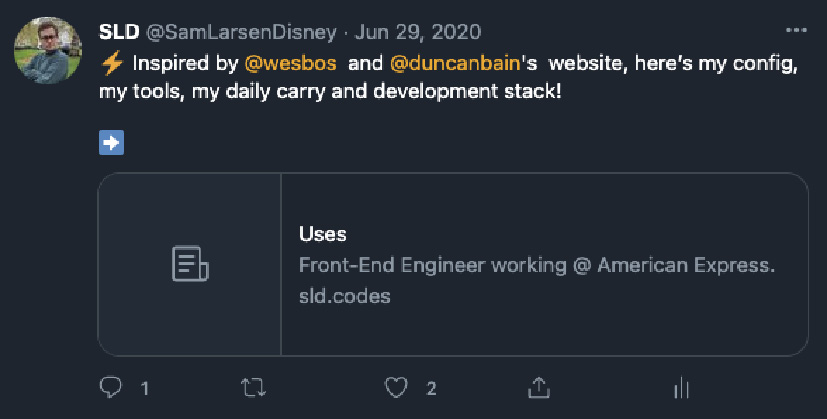Screen dimensions: 827x419
Task: Click the blue right arrow emoji
Action: (x=111, y=143)
